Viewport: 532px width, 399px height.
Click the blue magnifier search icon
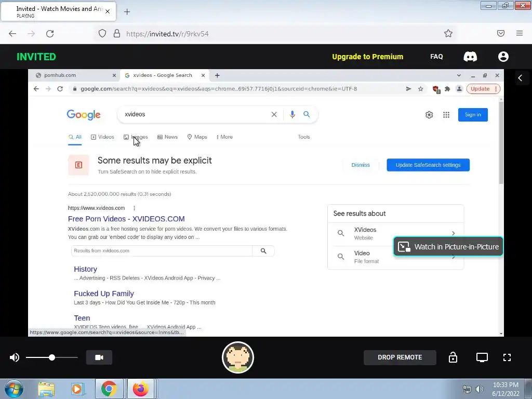307,114
